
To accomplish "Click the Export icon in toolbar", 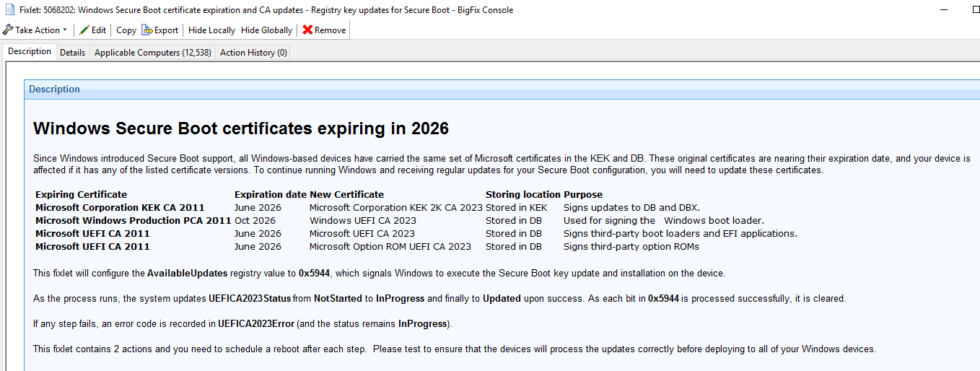I will tap(147, 30).
